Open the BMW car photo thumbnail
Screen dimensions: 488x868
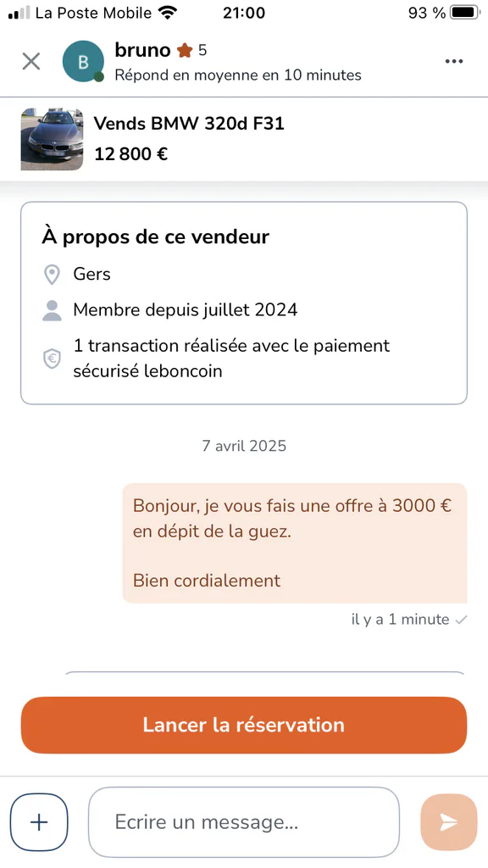(x=52, y=139)
